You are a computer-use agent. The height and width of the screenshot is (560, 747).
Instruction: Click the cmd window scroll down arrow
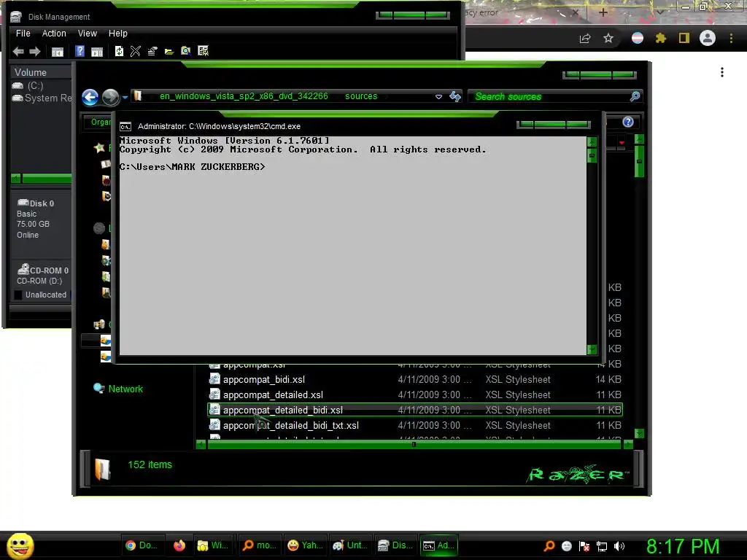point(592,349)
